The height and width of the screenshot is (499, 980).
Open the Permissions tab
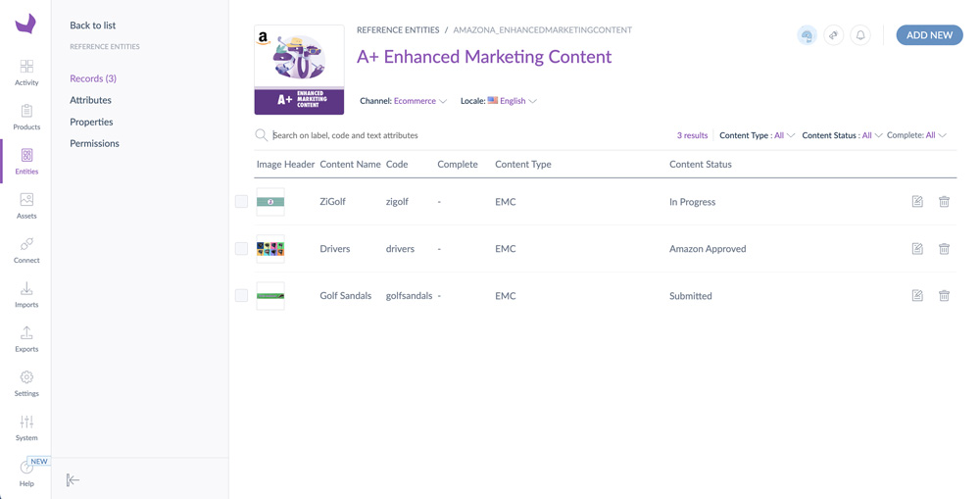pos(94,143)
